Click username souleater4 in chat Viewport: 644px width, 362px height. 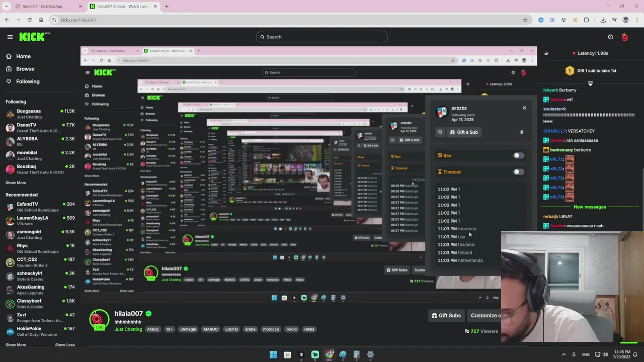[x=554, y=109]
